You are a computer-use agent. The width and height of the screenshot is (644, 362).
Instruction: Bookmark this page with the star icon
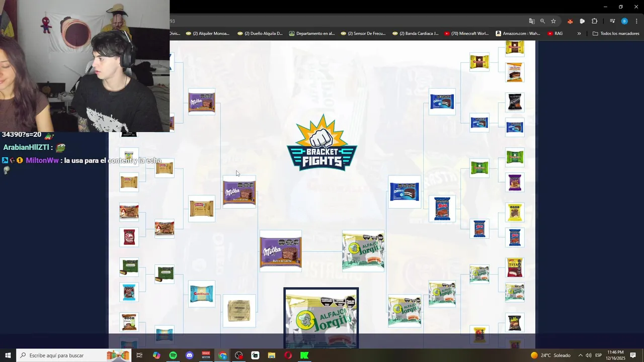[x=553, y=21]
